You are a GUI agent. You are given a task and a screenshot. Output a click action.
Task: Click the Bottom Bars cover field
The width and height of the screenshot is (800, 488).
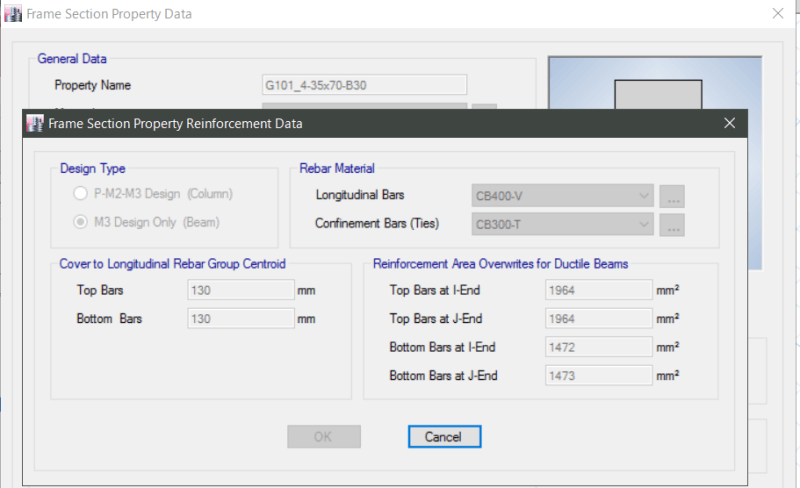tap(241, 319)
